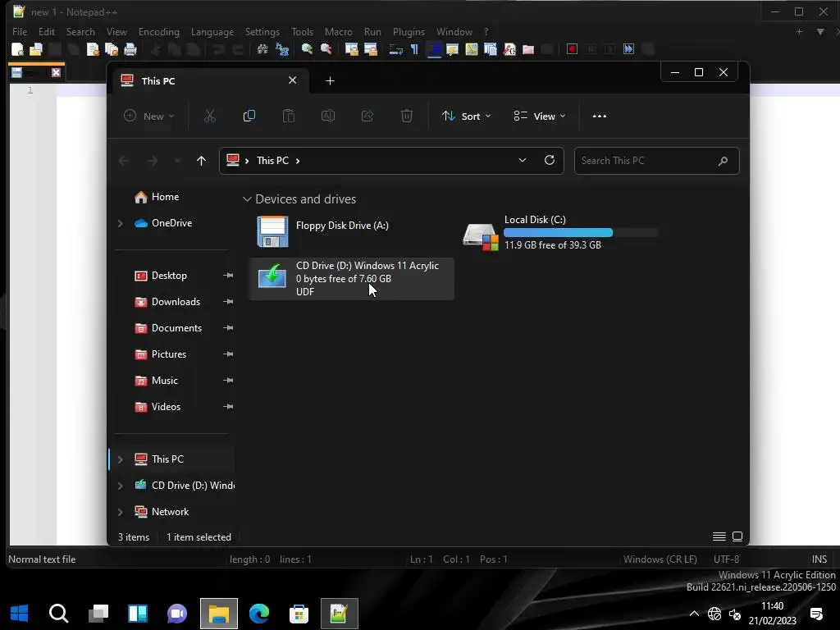Click the See more three-dots button
The image size is (840, 630).
coord(600,116)
